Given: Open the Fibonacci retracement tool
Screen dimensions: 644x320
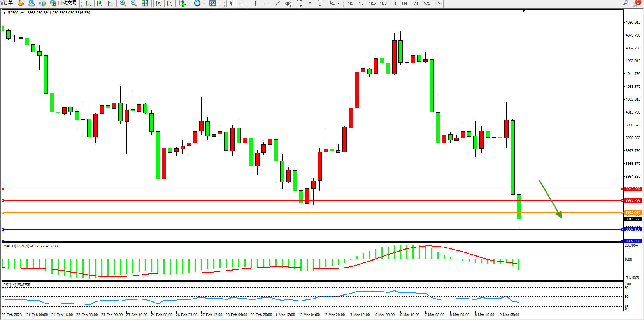Looking at the screenshot, I should [299, 3].
